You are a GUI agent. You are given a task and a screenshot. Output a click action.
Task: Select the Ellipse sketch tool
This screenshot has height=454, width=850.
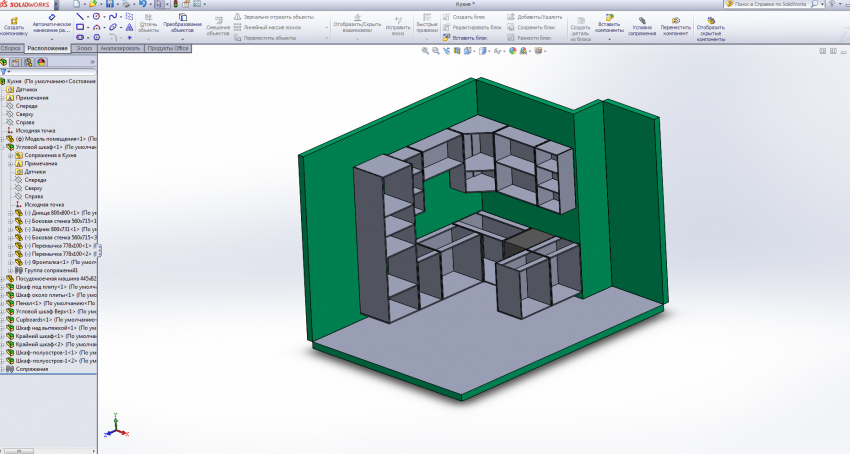pyautogui.click(x=113, y=27)
